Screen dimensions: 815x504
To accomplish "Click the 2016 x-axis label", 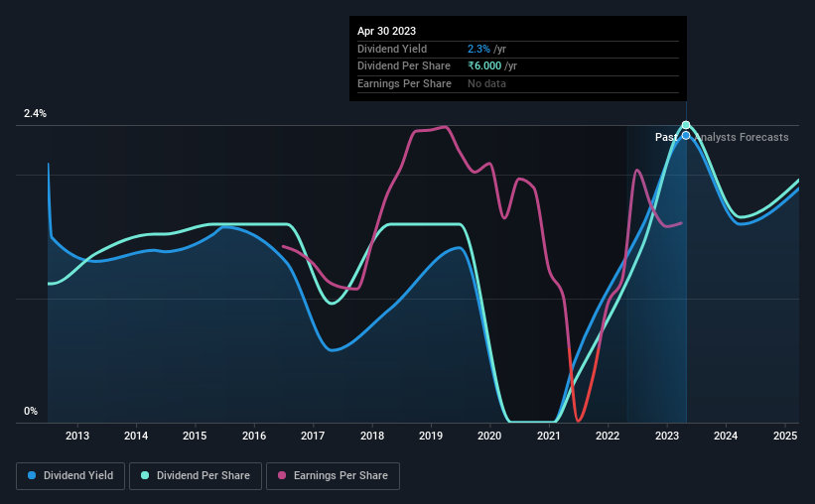I will pyautogui.click(x=254, y=436).
